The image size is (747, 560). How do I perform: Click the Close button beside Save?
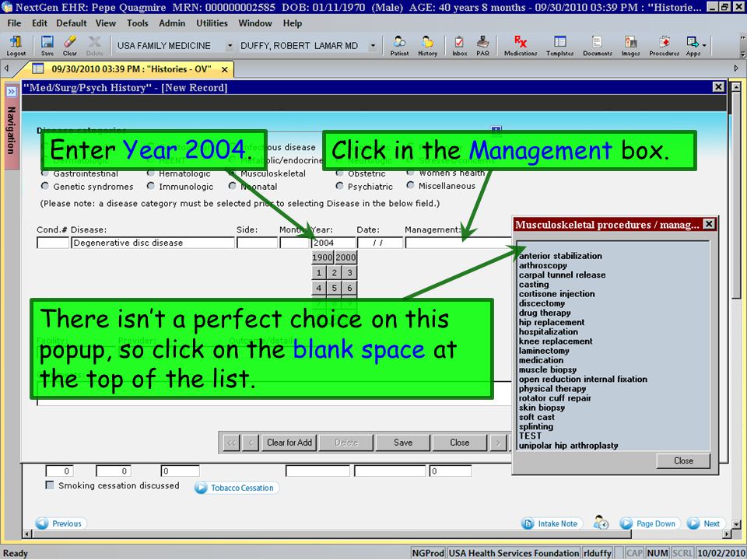[460, 443]
